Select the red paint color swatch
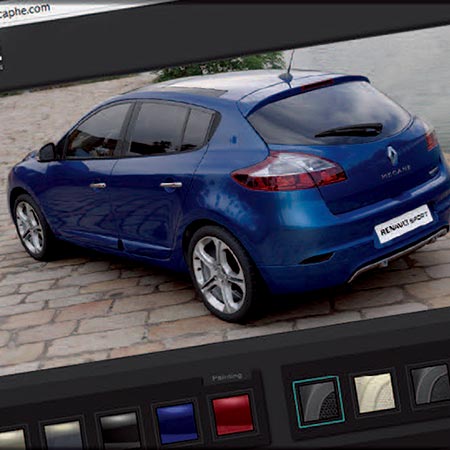This screenshot has height=450, width=450. 232,415
